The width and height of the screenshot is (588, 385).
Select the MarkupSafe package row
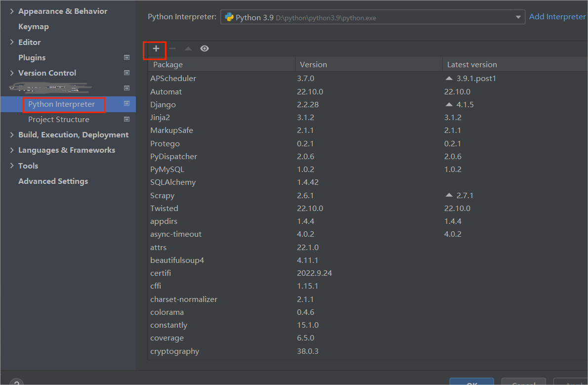pos(368,130)
